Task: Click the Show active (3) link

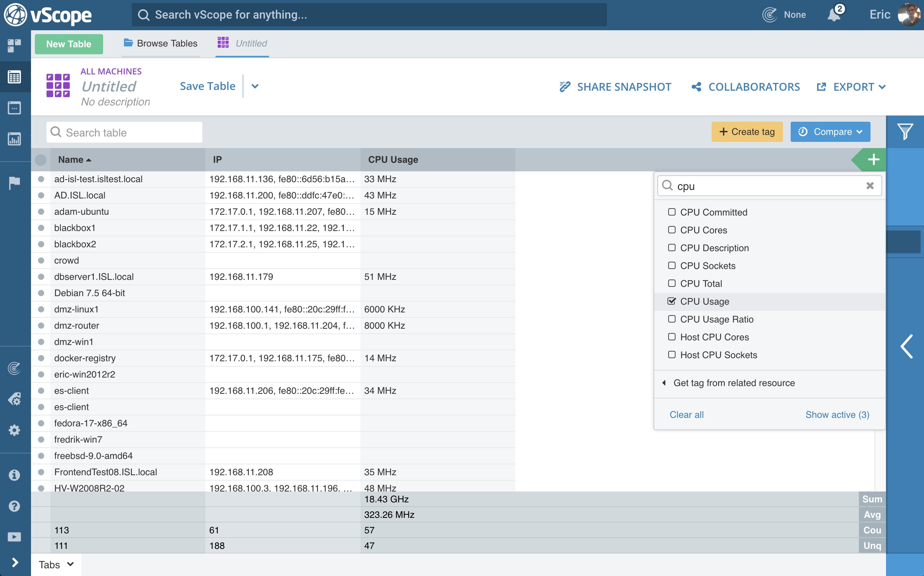Action: point(837,414)
